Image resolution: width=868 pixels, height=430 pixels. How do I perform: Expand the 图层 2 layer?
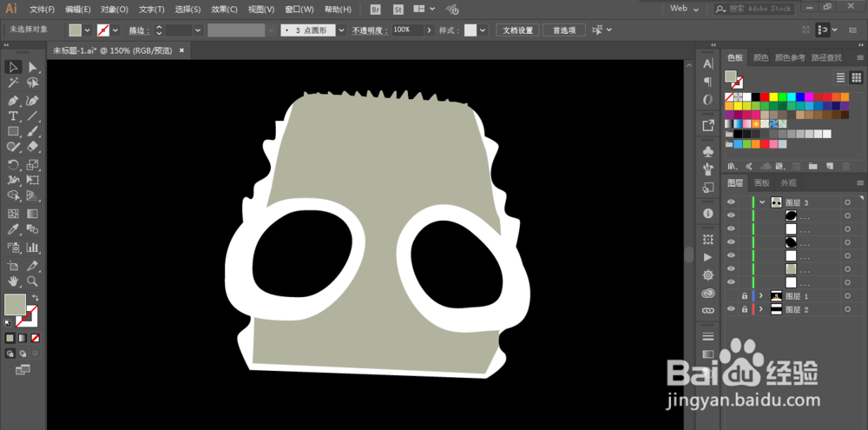click(x=762, y=309)
